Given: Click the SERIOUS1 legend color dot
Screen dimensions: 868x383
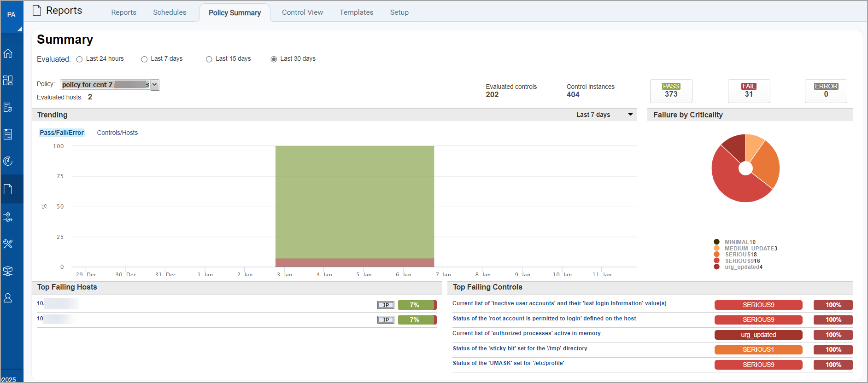Looking at the screenshot, I should 716,254.
